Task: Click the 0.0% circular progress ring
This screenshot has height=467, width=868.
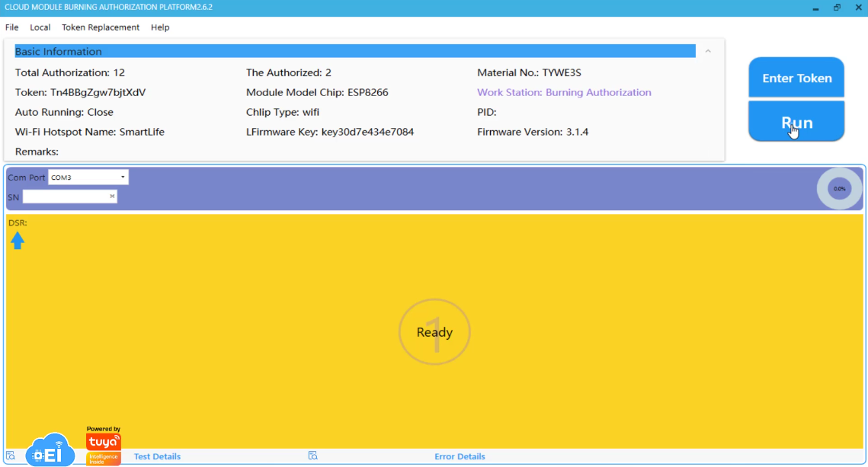Action: (x=839, y=188)
